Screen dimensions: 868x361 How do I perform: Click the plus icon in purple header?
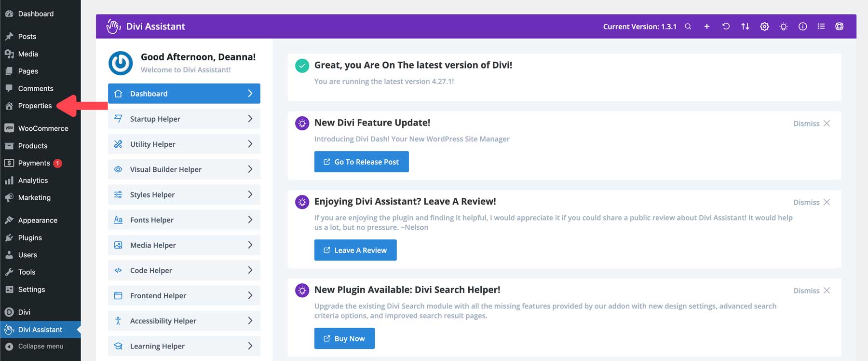pyautogui.click(x=706, y=27)
